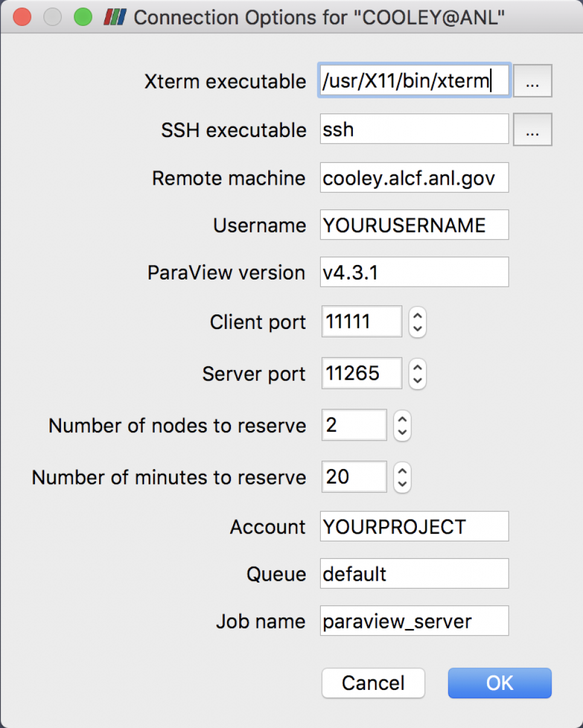This screenshot has width=583, height=728.
Task: Click the Server port number field
Action: click(361, 374)
